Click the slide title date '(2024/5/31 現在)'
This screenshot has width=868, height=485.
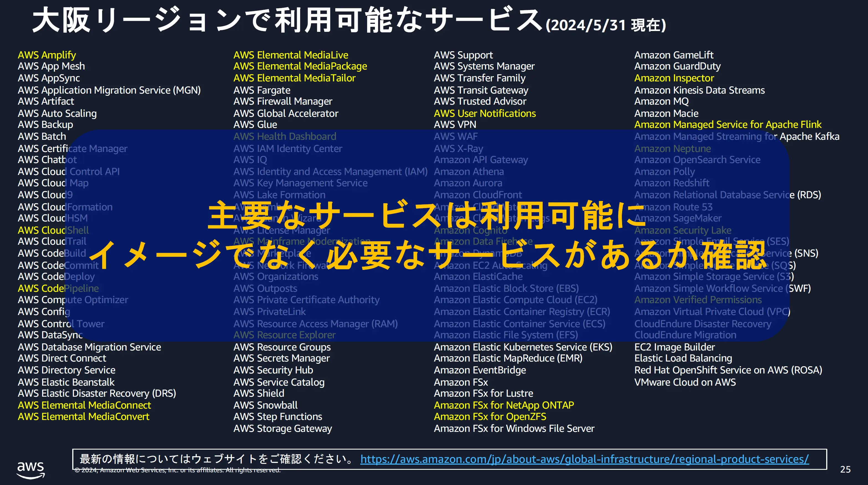click(x=606, y=25)
